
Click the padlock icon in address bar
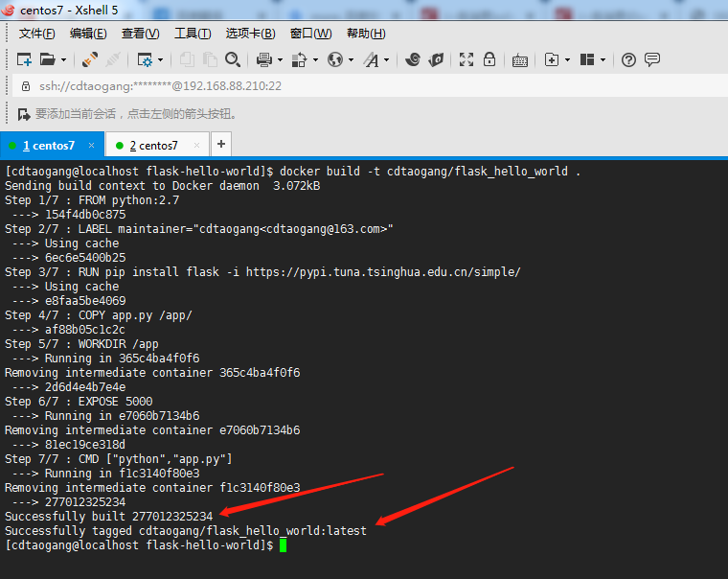26,86
